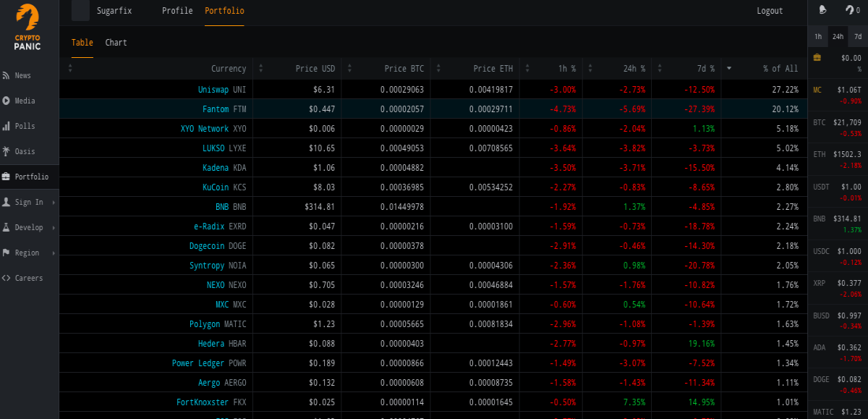
Task: Open the Kadena currency link
Action: (x=216, y=168)
